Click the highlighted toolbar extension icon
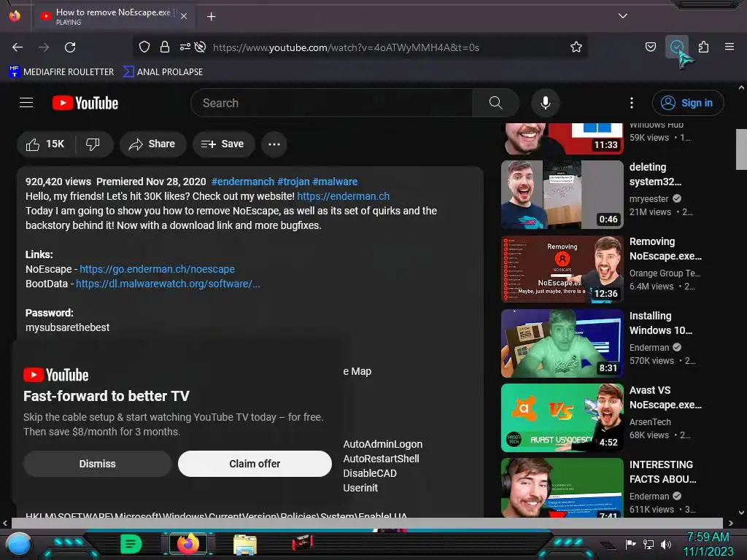Image resolution: width=747 pixels, height=560 pixels. [x=677, y=47]
